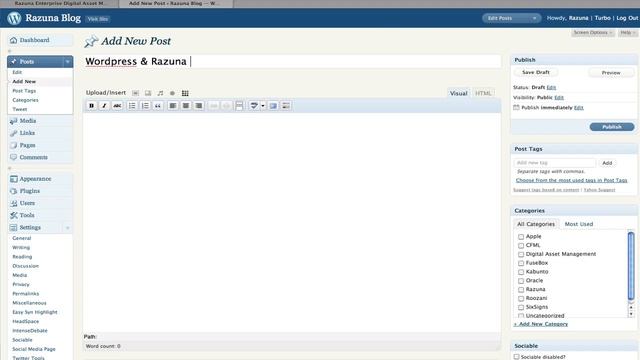This screenshot has height=360, width=640.
Task: Open Permalinks under Settings
Action: tap(26, 294)
